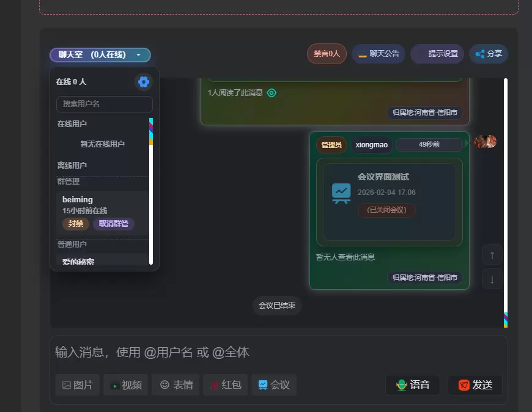Click the 在线用户 section header
Viewport: 532px width, 412px height.
pyautogui.click(x=72, y=123)
